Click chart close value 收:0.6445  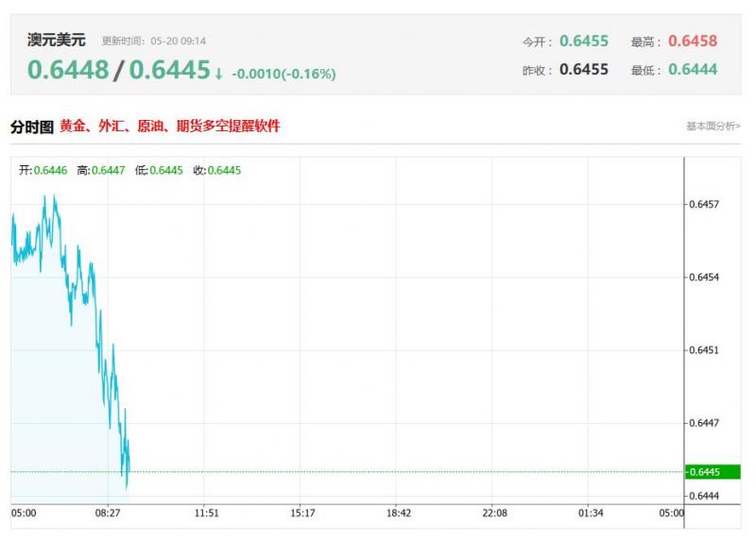click(x=216, y=170)
